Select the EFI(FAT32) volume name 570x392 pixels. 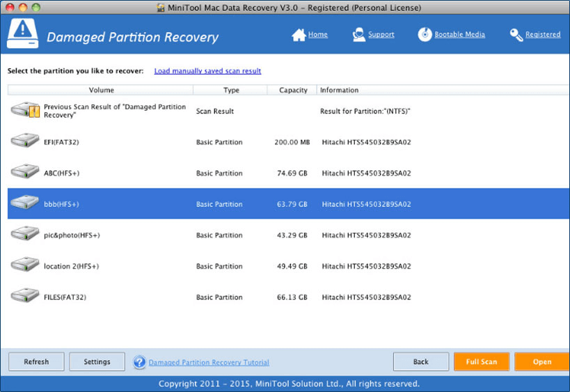point(61,142)
